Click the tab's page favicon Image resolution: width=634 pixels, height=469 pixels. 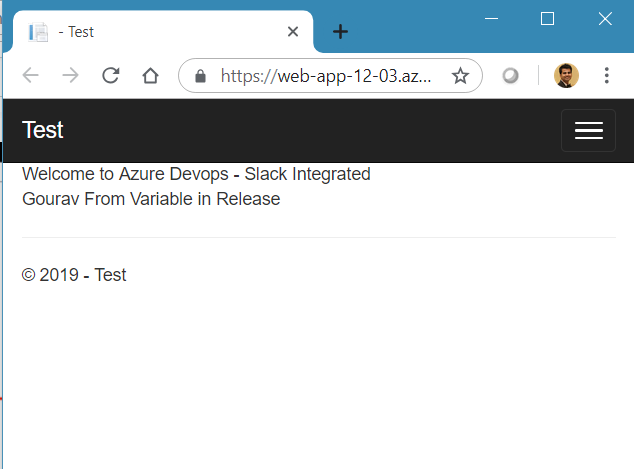tap(38, 32)
